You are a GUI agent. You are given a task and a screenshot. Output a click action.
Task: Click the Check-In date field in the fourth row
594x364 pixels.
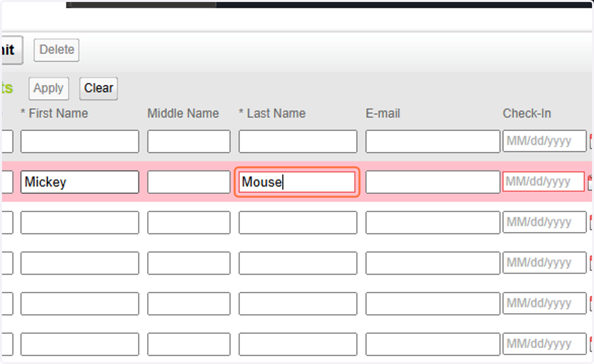pyautogui.click(x=544, y=263)
